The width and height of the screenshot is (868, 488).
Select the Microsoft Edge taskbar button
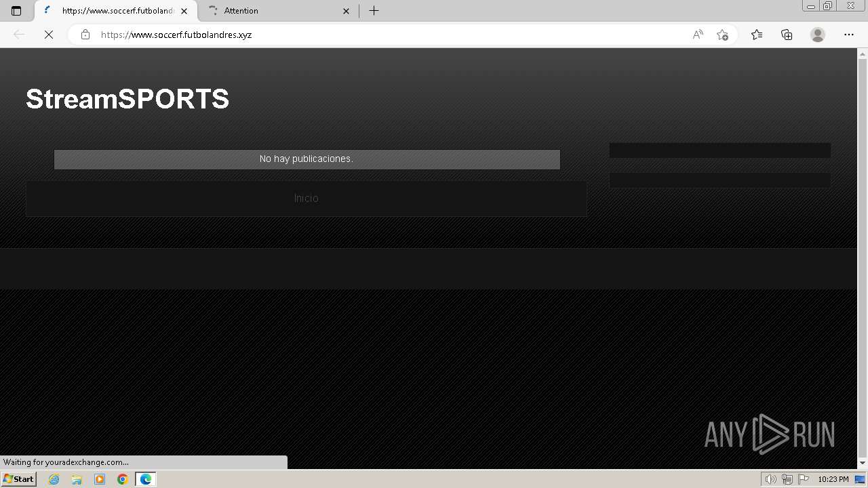[x=145, y=479]
